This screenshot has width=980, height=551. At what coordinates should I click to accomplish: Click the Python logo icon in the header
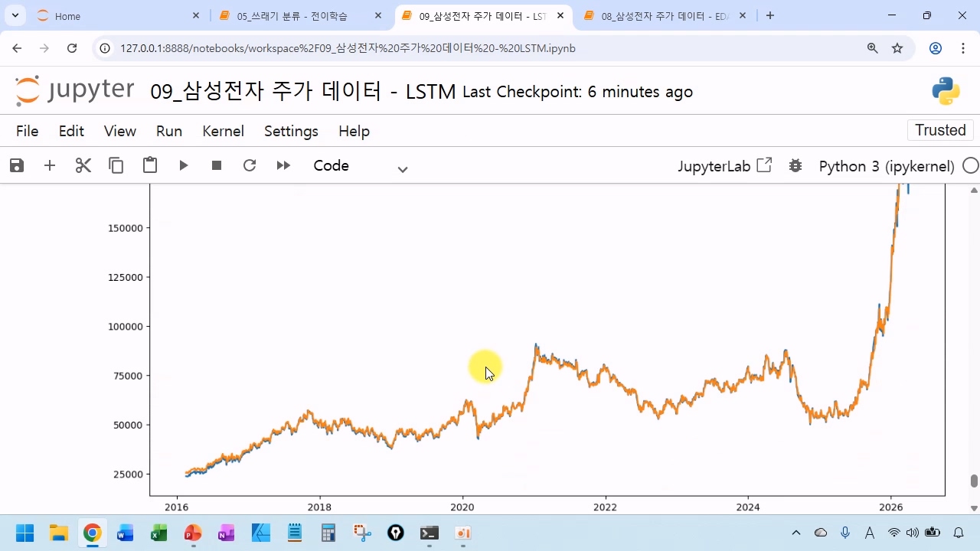tap(946, 91)
